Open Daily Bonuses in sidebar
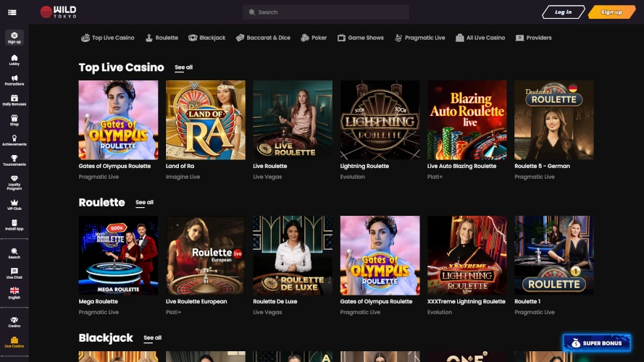The width and height of the screenshot is (644, 362). tap(14, 100)
